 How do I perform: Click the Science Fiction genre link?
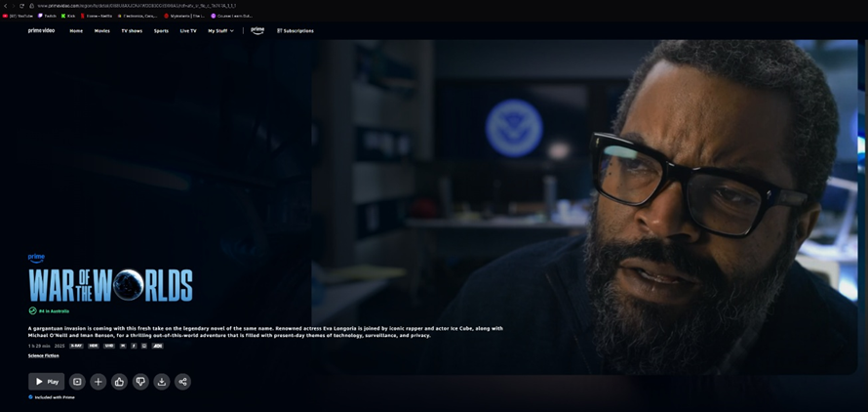pos(43,355)
